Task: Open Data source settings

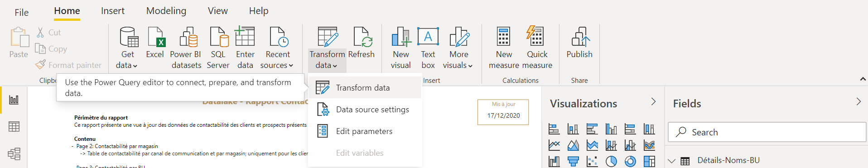Action: (x=365, y=109)
